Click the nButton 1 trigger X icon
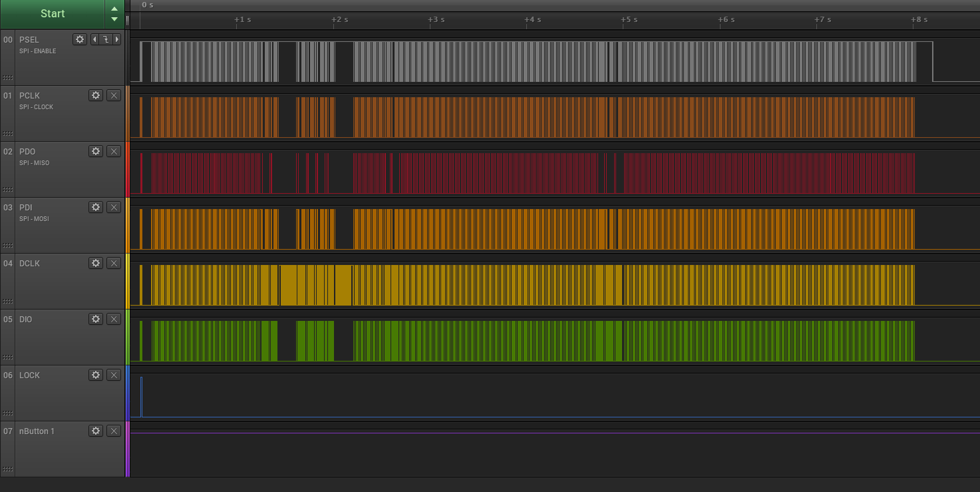This screenshot has height=492, width=980. click(114, 431)
